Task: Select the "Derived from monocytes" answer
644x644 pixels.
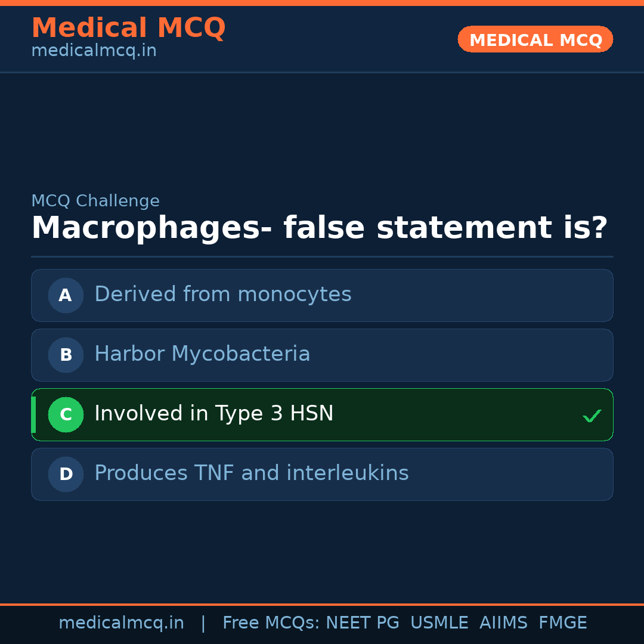Action: [x=222, y=295]
